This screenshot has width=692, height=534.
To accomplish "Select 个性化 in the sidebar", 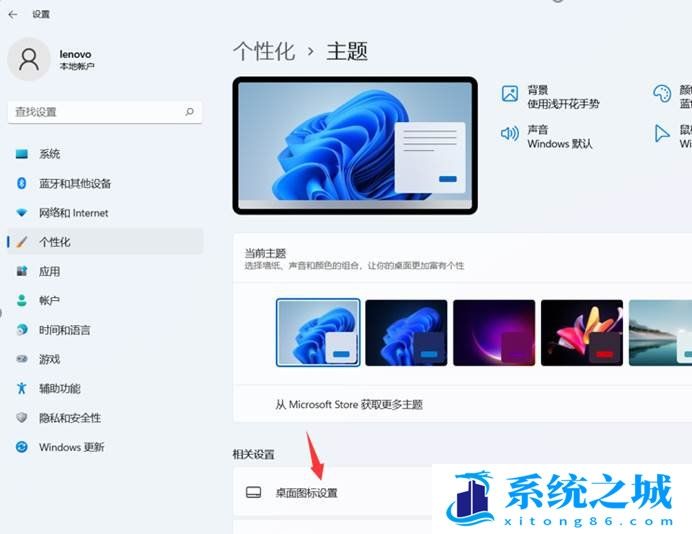I will pyautogui.click(x=105, y=242).
